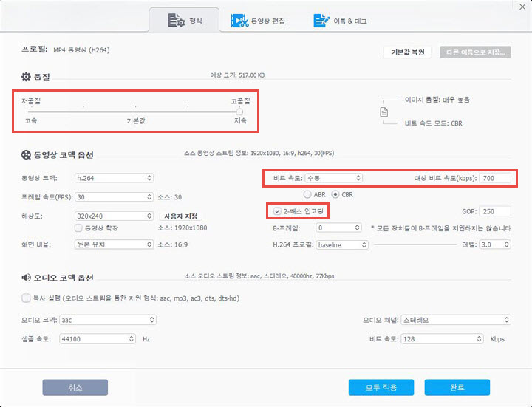The image size is (532, 407).
Task: Switch to the 동영상 편집 tab
Action: pyautogui.click(x=258, y=21)
